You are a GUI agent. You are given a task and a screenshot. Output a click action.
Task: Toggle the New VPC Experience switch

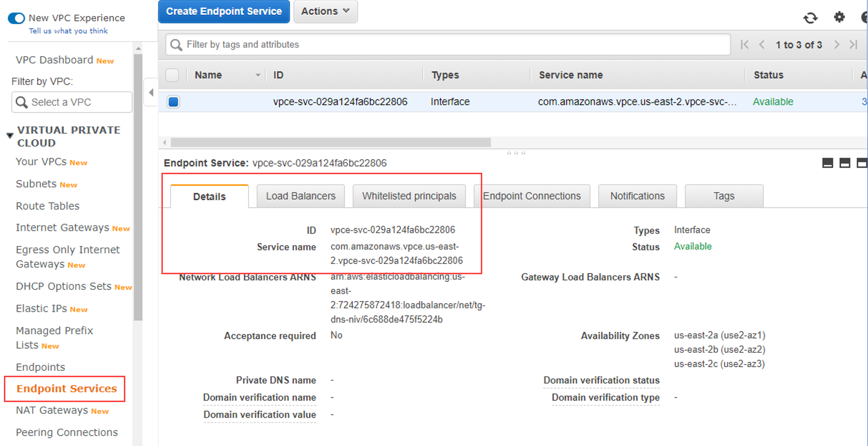(x=17, y=18)
